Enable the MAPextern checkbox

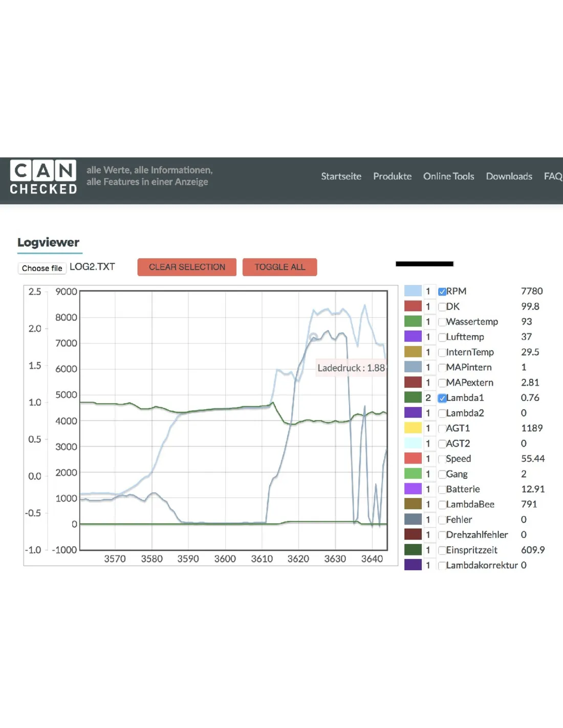click(x=442, y=383)
